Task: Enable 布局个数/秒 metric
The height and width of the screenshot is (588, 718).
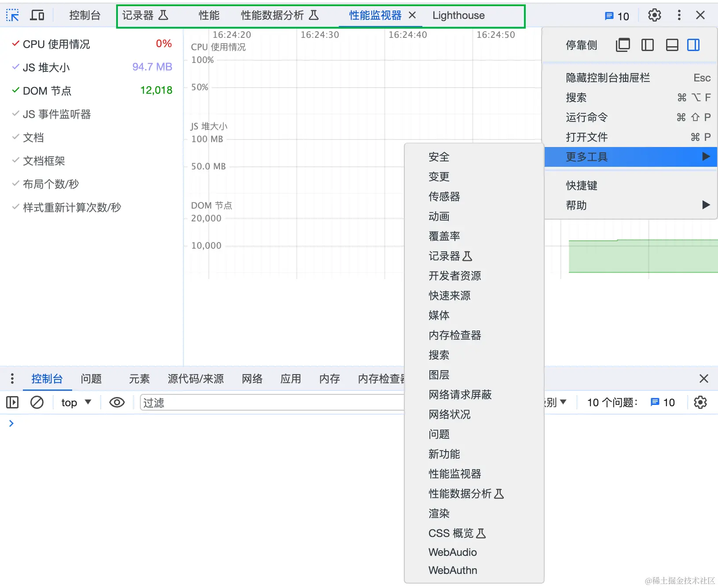Action: click(16, 184)
